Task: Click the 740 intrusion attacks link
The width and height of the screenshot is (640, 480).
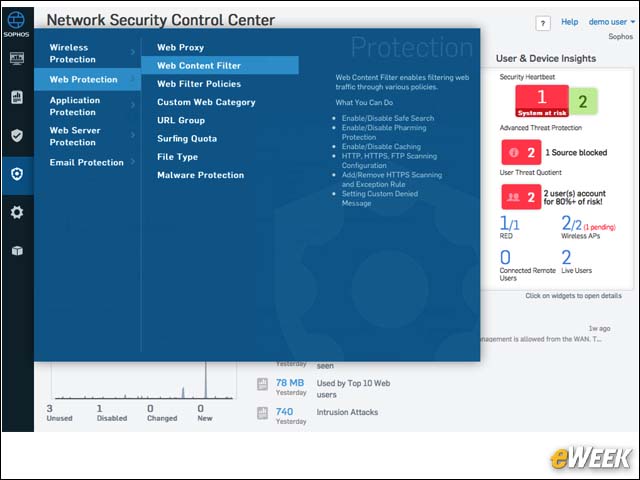Action: coord(284,411)
